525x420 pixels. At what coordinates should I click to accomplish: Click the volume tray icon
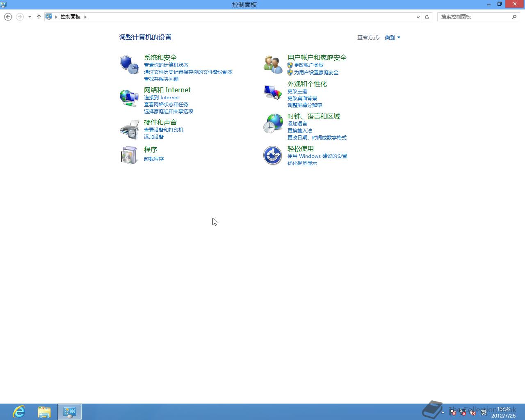[472, 412]
